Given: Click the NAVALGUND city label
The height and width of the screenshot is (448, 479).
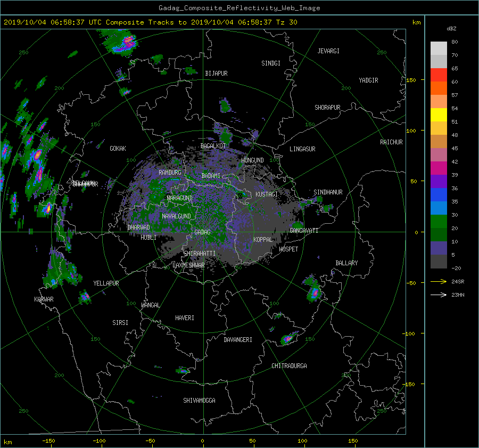Looking at the screenshot, I should pyautogui.click(x=176, y=216).
